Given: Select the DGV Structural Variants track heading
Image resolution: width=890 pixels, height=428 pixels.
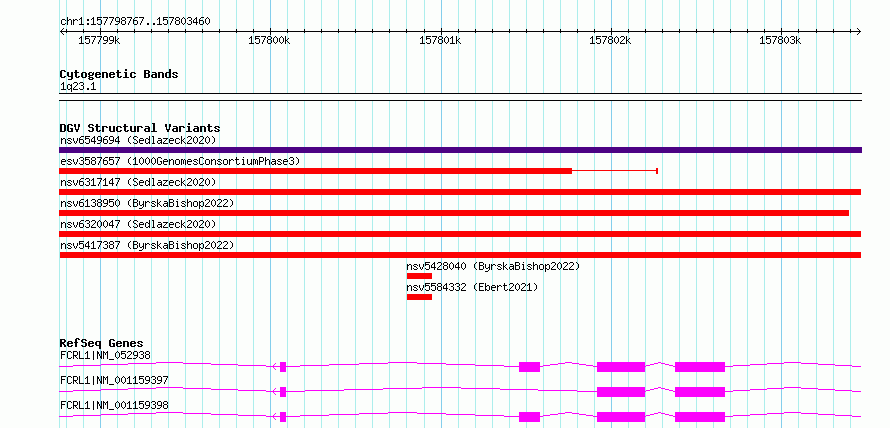Looking at the screenshot, I should pyautogui.click(x=140, y=128).
